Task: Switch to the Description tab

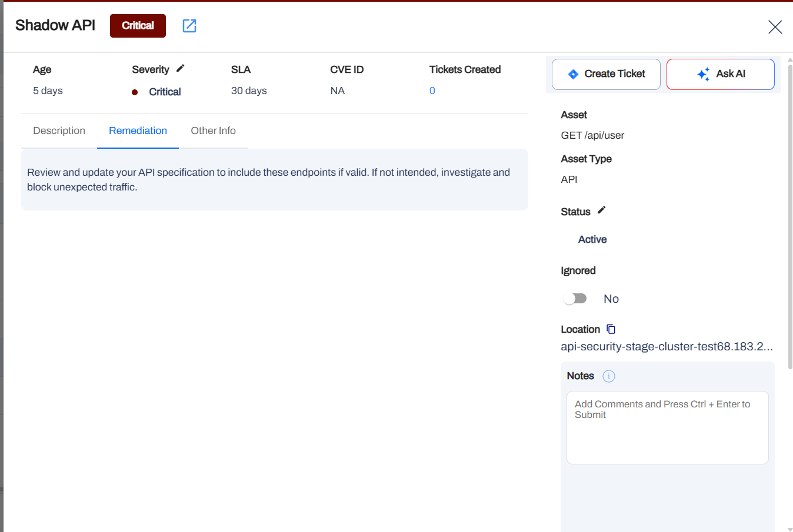Action: click(x=59, y=131)
